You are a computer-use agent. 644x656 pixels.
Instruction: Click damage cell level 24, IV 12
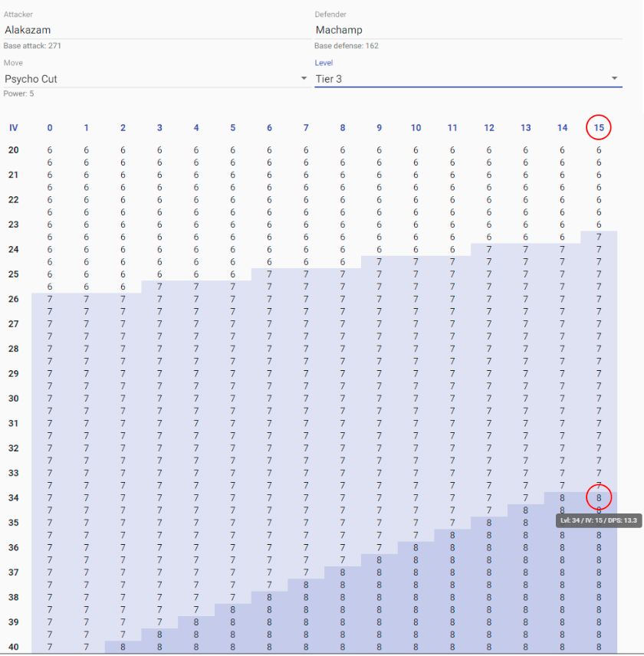pos(489,250)
